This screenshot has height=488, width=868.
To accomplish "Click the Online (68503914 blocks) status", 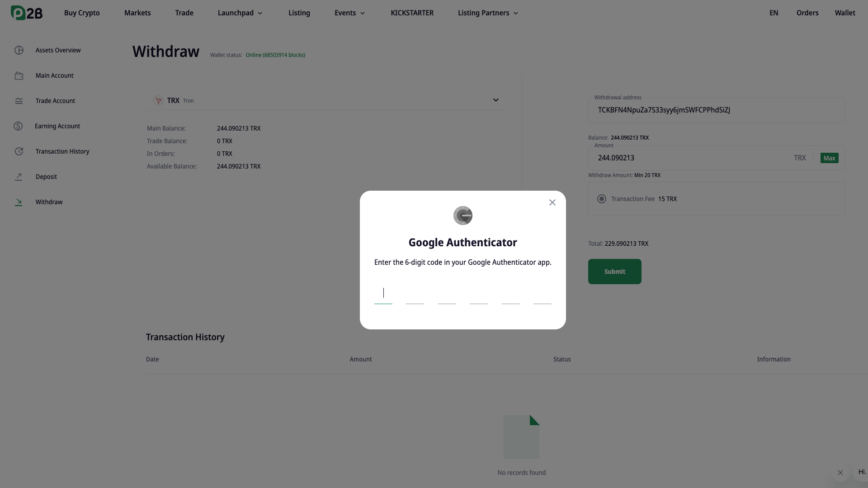I will [x=275, y=55].
